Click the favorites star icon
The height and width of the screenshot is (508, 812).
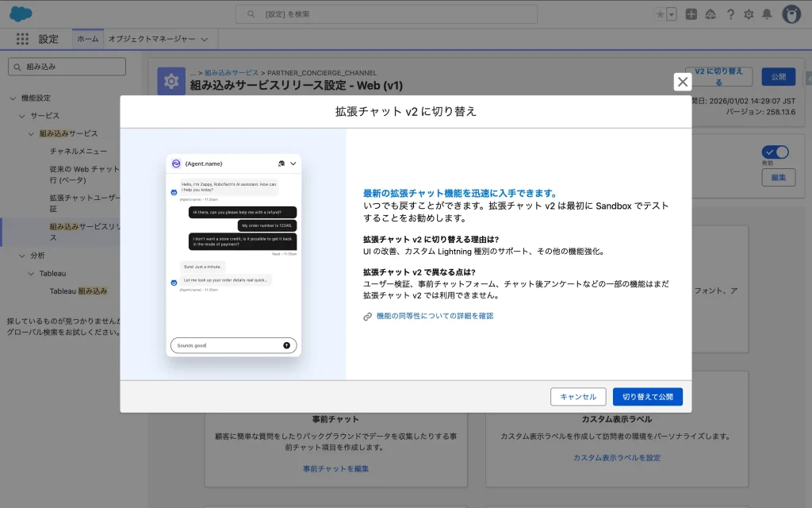(660, 14)
